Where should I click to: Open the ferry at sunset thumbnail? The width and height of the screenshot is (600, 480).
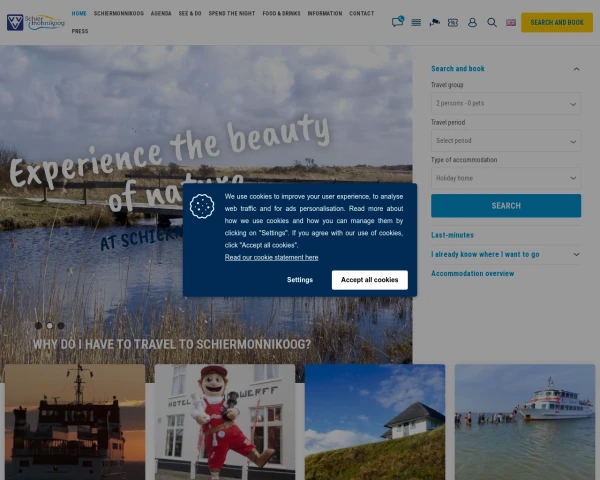pos(75,422)
